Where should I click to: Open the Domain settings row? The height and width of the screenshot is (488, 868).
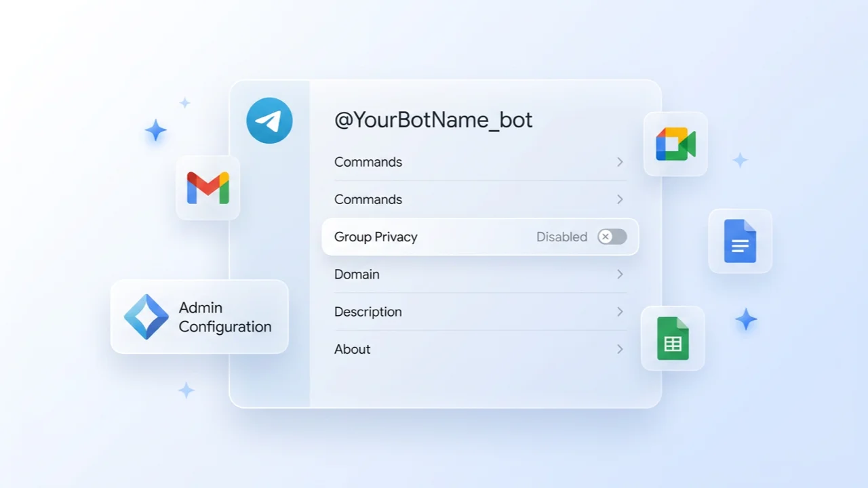480,274
